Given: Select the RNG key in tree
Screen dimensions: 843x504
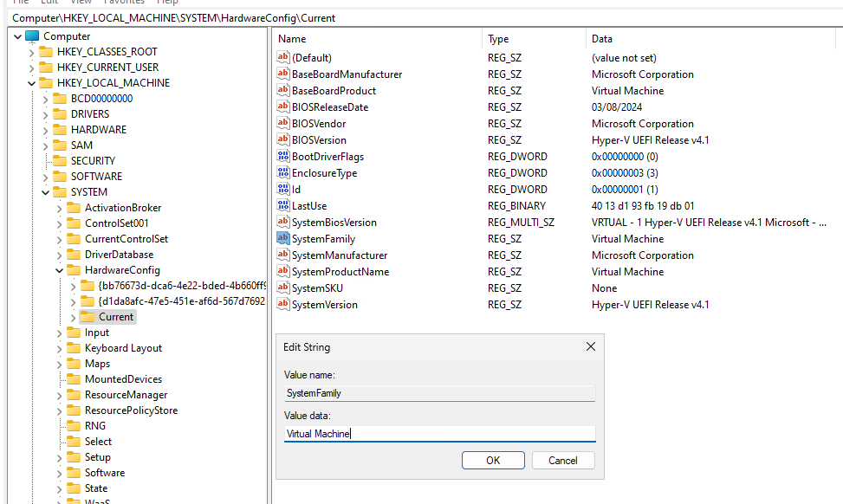Looking at the screenshot, I should (95, 425).
